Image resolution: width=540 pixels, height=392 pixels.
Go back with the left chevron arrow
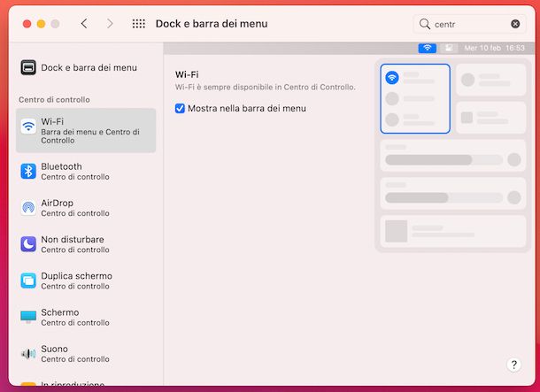coord(84,24)
